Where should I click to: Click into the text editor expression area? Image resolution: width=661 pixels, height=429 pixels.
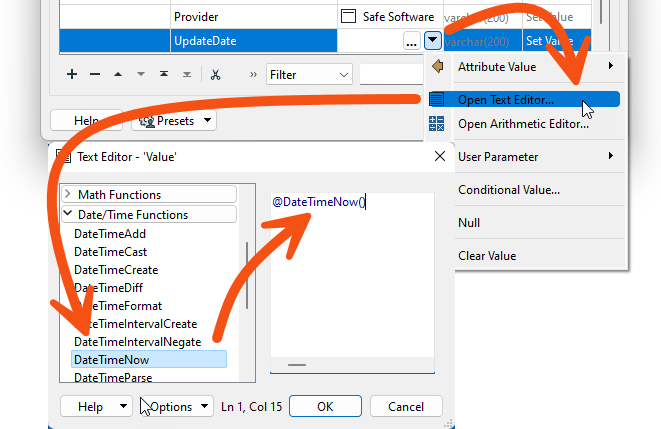(x=352, y=275)
